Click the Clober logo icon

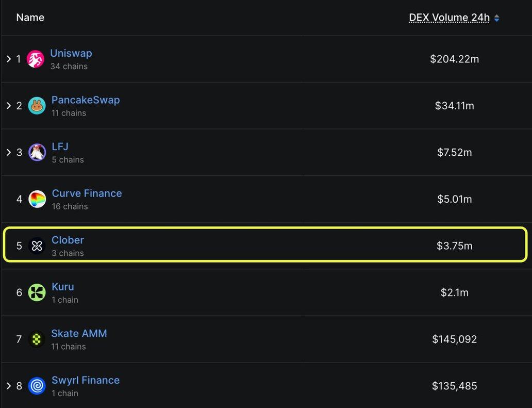click(x=37, y=246)
